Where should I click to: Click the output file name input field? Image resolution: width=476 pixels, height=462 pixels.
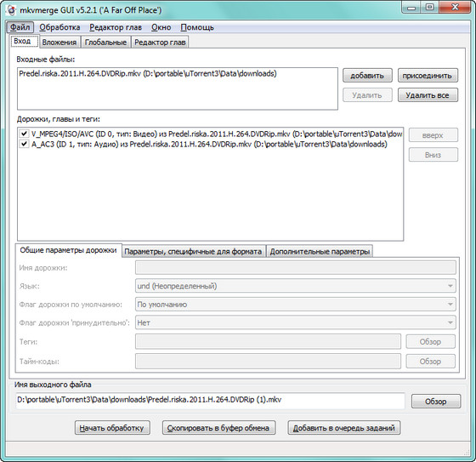coord(211,400)
